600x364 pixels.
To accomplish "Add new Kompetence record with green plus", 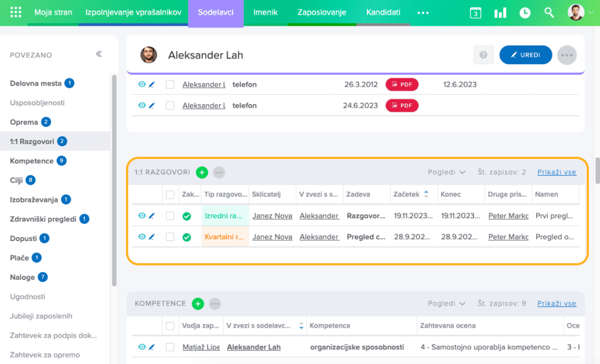I will point(198,304).
